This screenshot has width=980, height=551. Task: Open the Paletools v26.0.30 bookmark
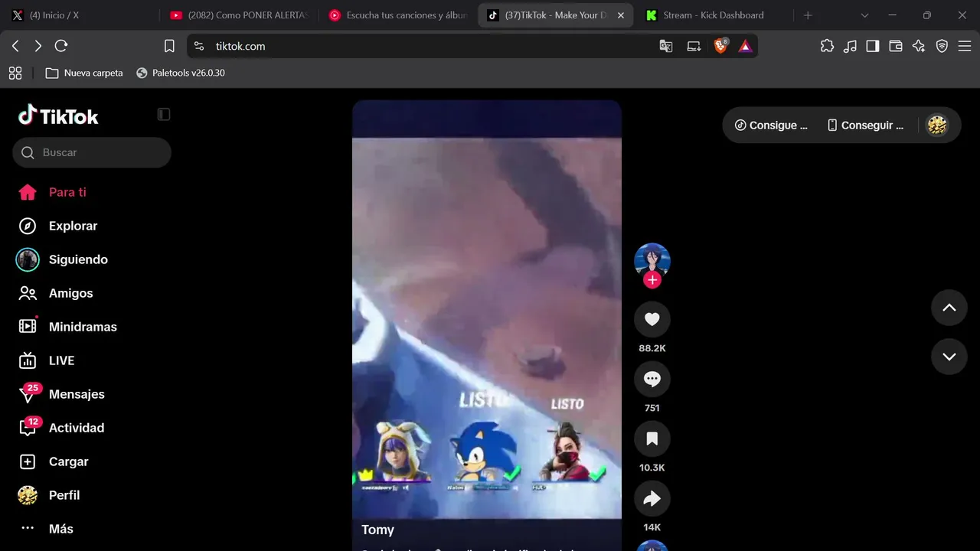(181, 73)
